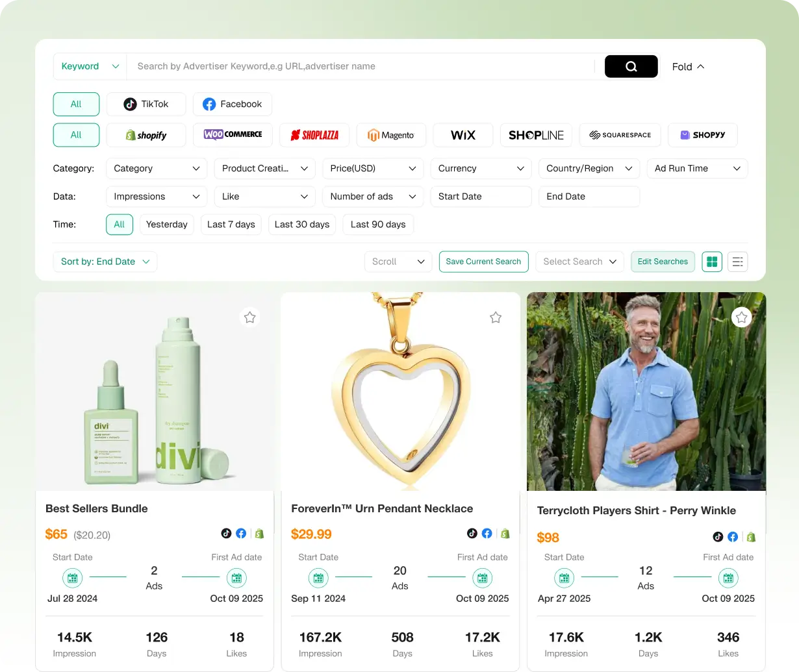This screenshot has height=672, width=799.
Task: Star the ForeverIn Urn Pendant Necklace card
Action: pyautogui.click(x=496, y=317)
